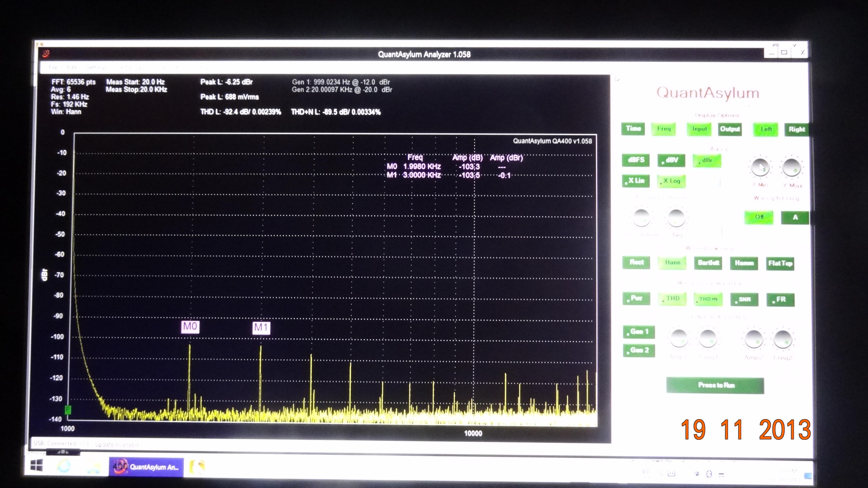Click the Y Min knob

760,167
